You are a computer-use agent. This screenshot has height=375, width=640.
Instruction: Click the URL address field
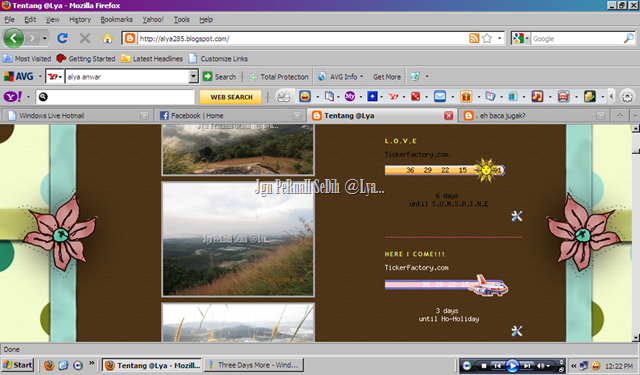[x=302, y=39]
